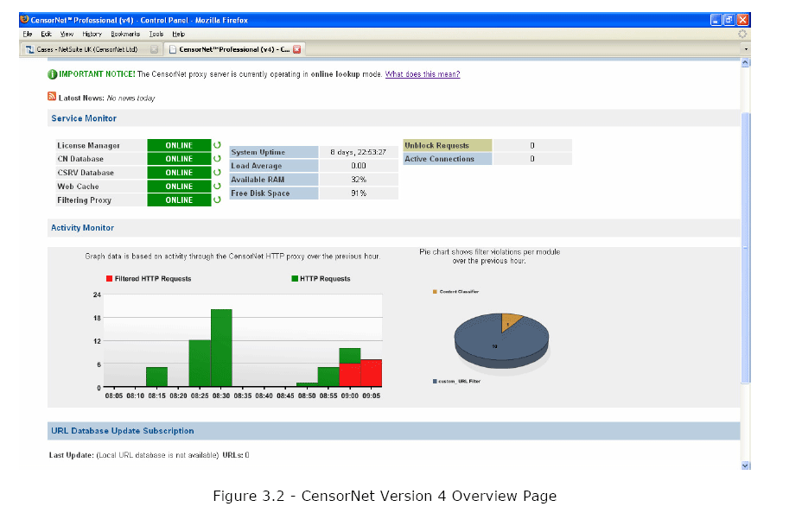Click the vertical scrollbar thumb

745,247
